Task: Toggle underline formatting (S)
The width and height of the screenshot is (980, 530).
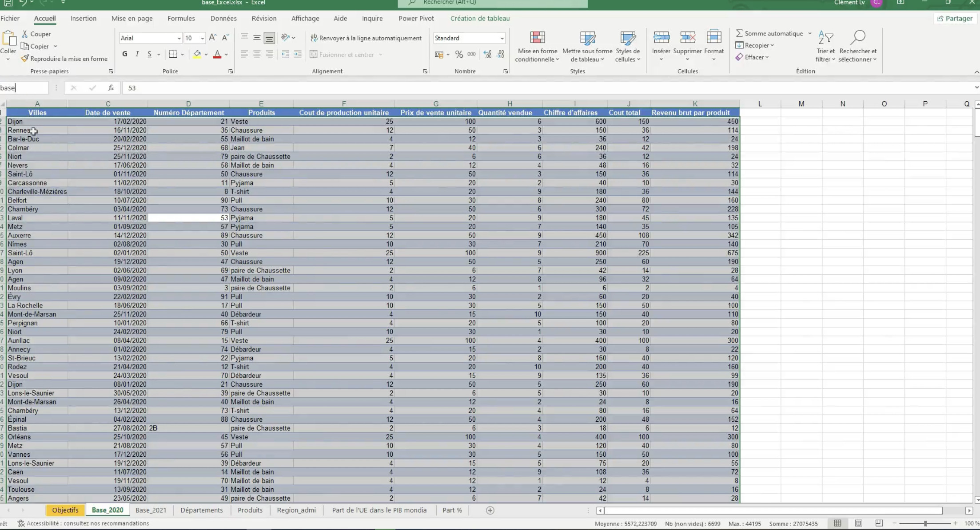Action: click(150, 54)
